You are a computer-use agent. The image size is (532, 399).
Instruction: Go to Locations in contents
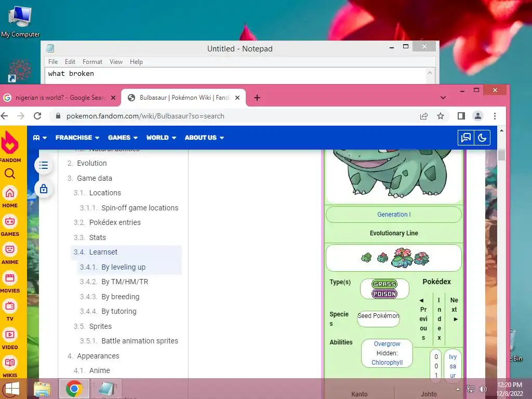click(105, 193)
